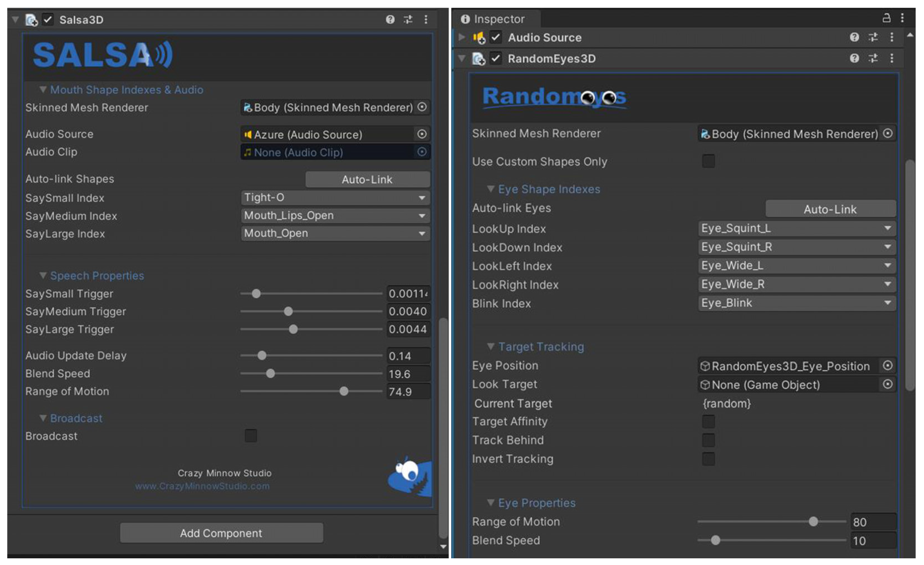Open Audio Source preset settings
The width and height of the screenshot is (924, 565).
[873, 37]
